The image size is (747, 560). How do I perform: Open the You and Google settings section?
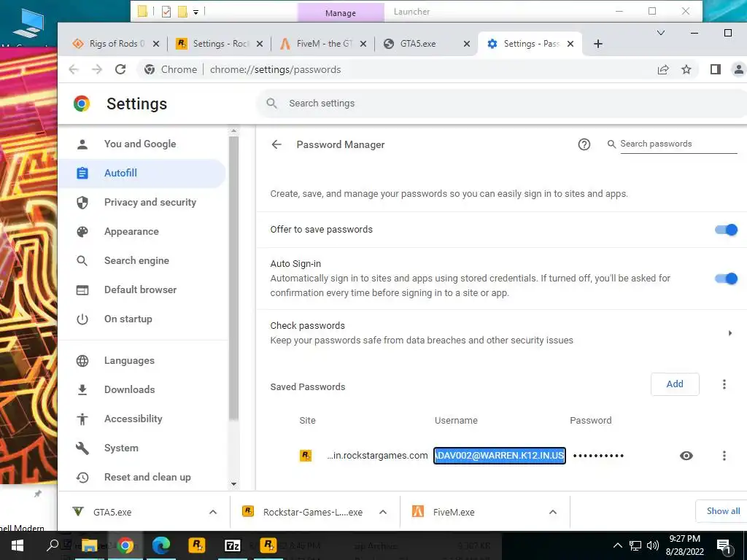142,144
